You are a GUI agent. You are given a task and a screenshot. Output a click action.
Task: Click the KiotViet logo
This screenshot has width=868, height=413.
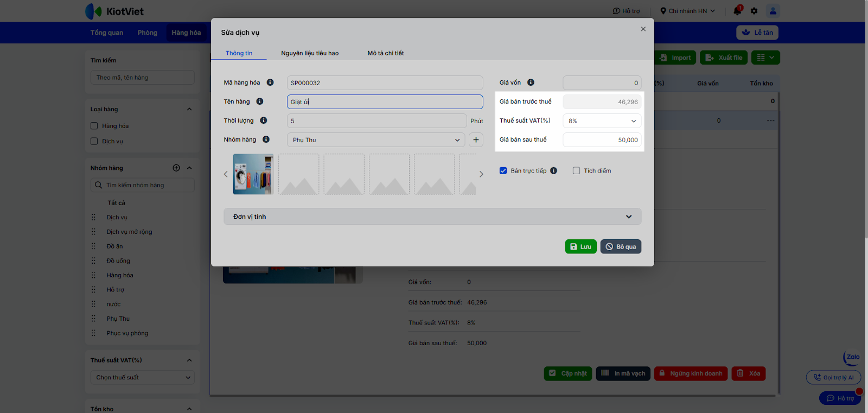[114, 11]
